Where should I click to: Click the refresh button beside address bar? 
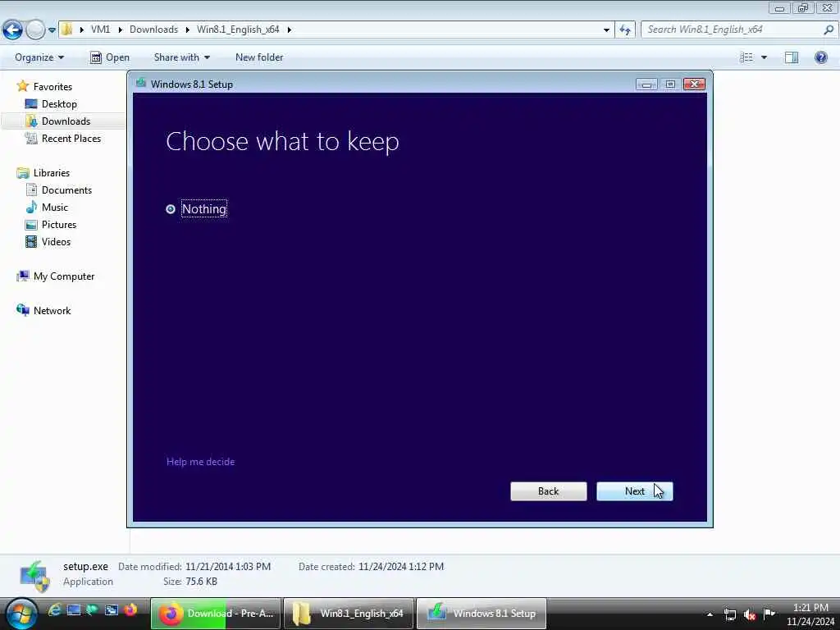pyautogui.click(x=624, y=30)
